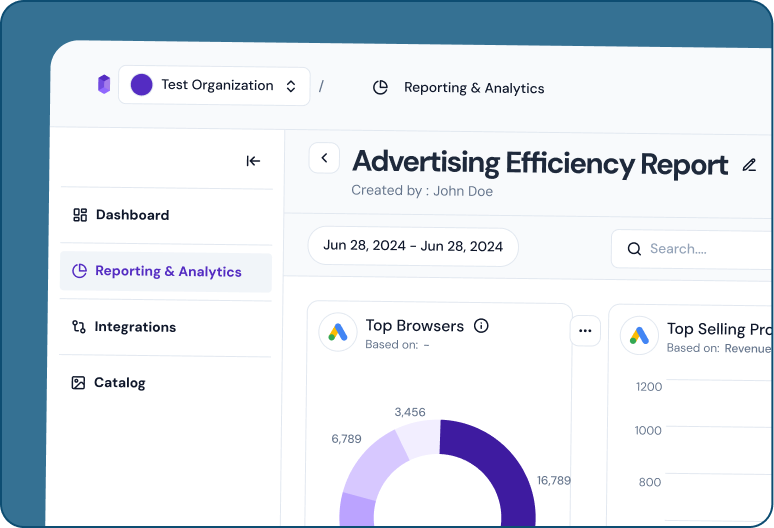Viewport: 774px width, 528px height.
Task: Show Top Browsers info tooltip icon
Action: 481,326
